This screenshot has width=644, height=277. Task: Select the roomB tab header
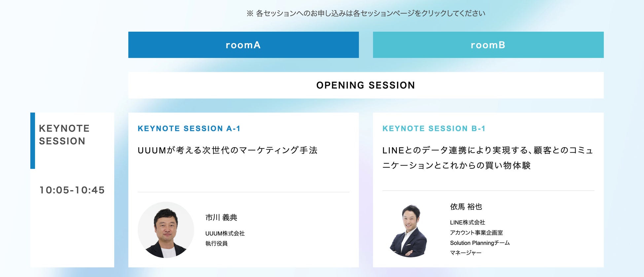pyautogui.click(x=488, y=45)
